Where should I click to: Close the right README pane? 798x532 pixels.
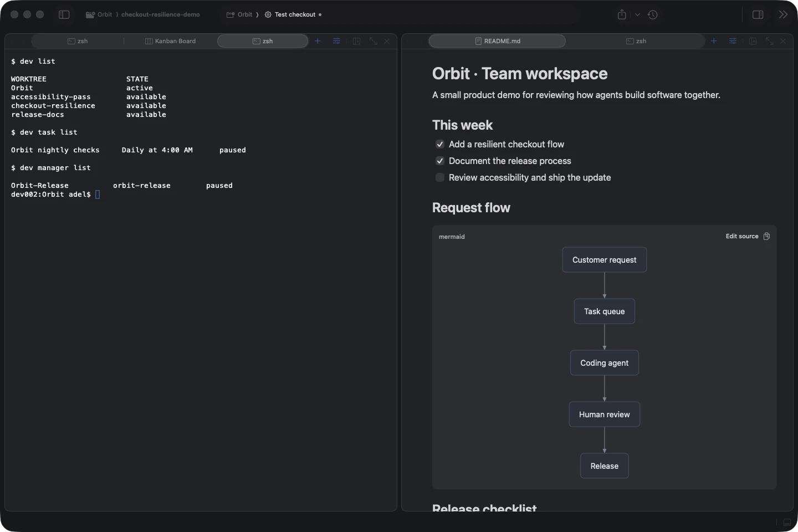coord(783,41)
